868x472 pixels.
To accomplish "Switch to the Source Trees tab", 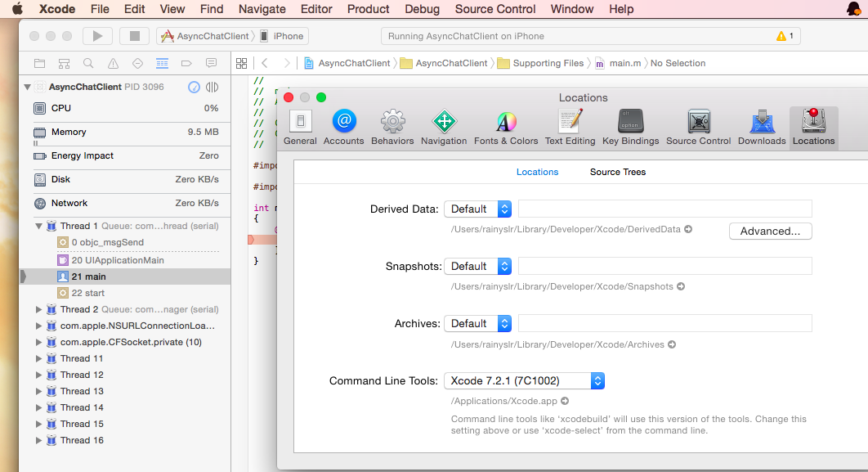I will (x=618, y=172).
